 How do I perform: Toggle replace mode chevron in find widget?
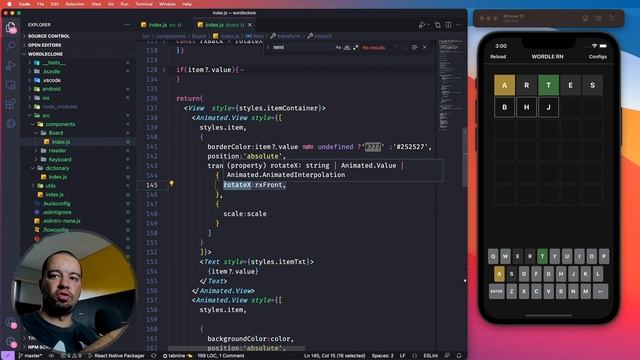pyautogui.click(x=268, y=47)
